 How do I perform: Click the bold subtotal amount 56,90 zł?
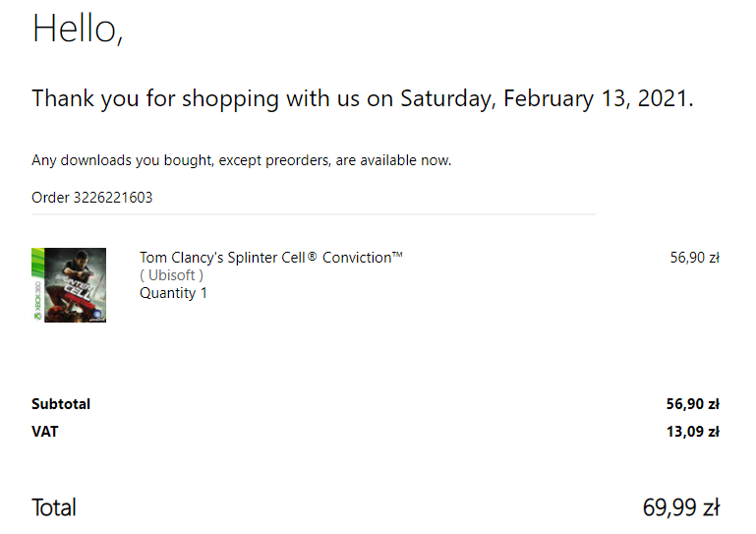692,404
